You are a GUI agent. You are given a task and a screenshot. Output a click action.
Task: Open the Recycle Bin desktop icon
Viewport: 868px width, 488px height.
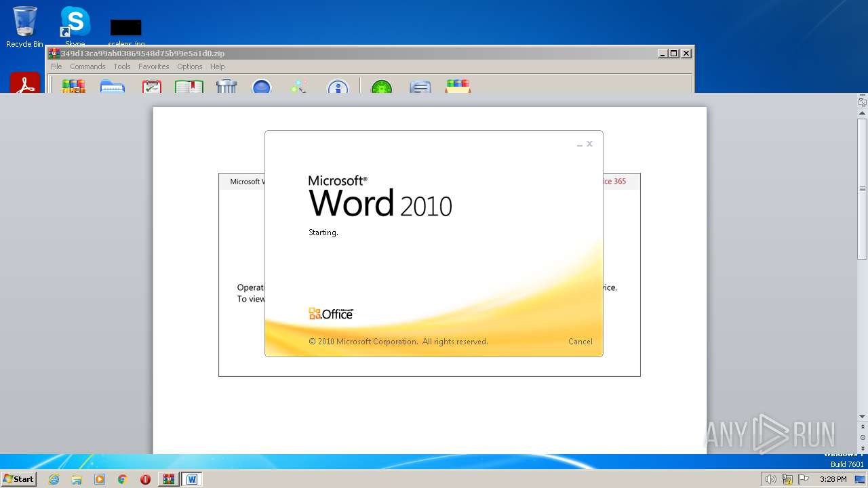pos(24,27)
